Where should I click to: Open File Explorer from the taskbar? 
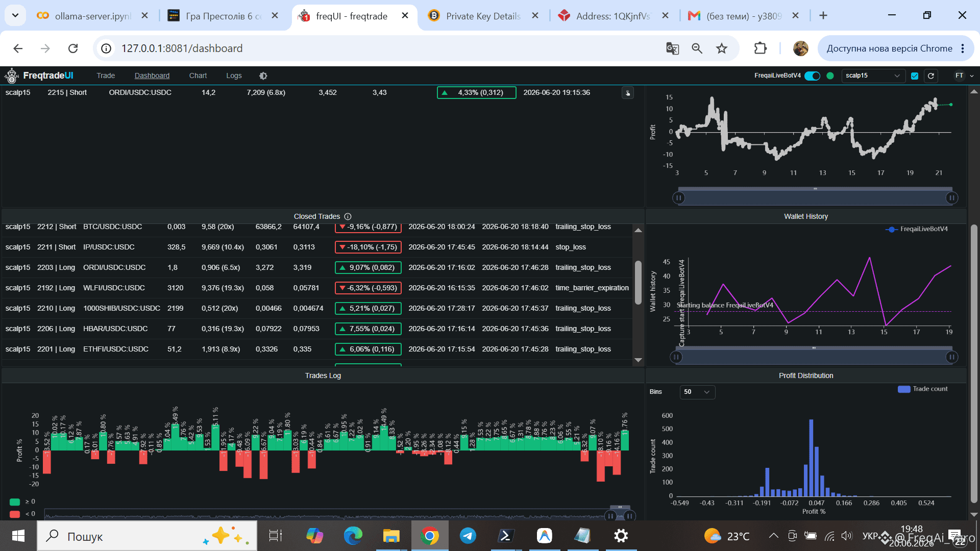point(391,536)
